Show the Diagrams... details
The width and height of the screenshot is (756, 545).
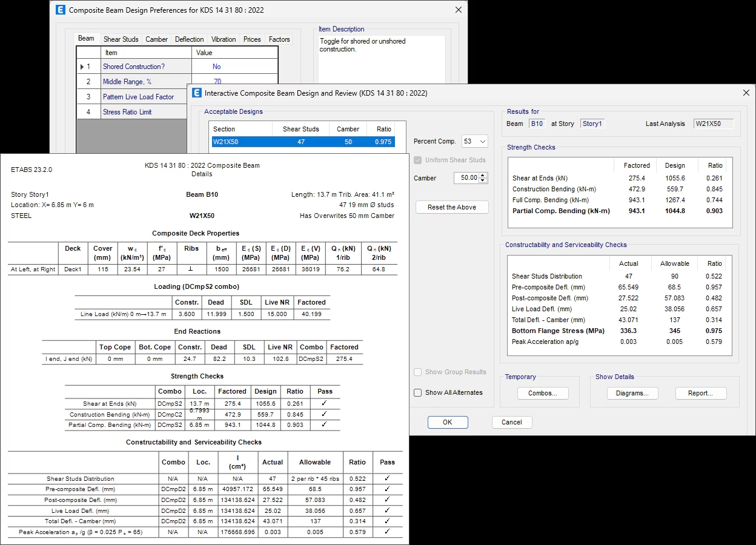632,393
